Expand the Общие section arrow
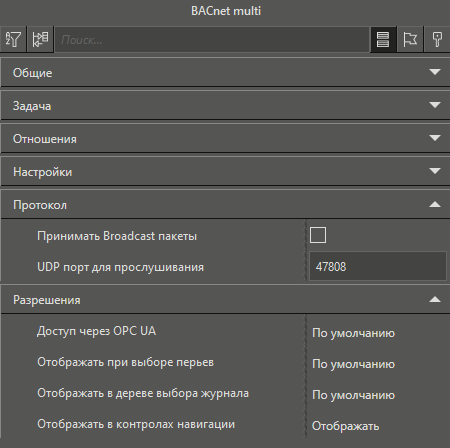450x448 pixels. coord(435,72)
